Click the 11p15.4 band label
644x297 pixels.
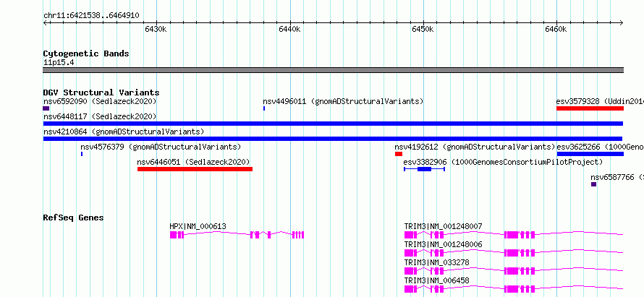tap(59, 63)
